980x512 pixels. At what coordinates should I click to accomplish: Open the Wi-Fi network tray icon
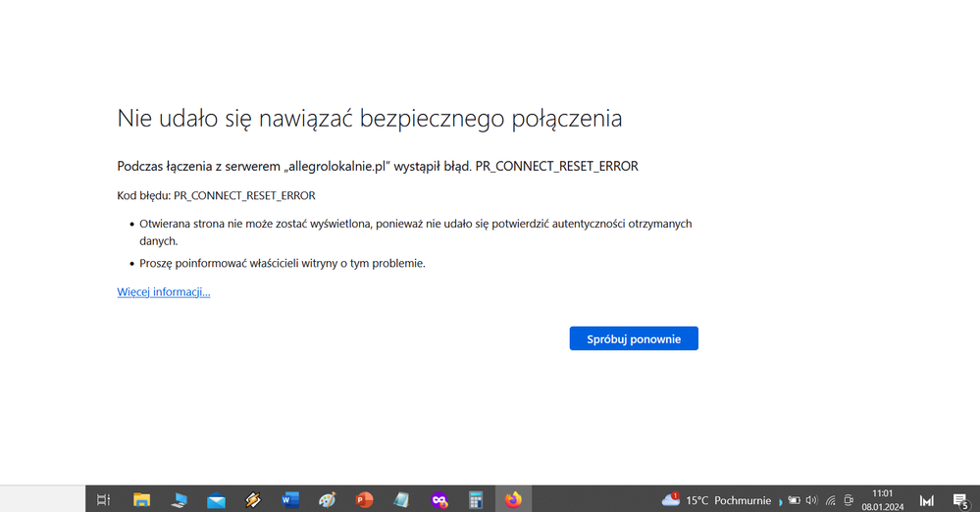(831, 500)
